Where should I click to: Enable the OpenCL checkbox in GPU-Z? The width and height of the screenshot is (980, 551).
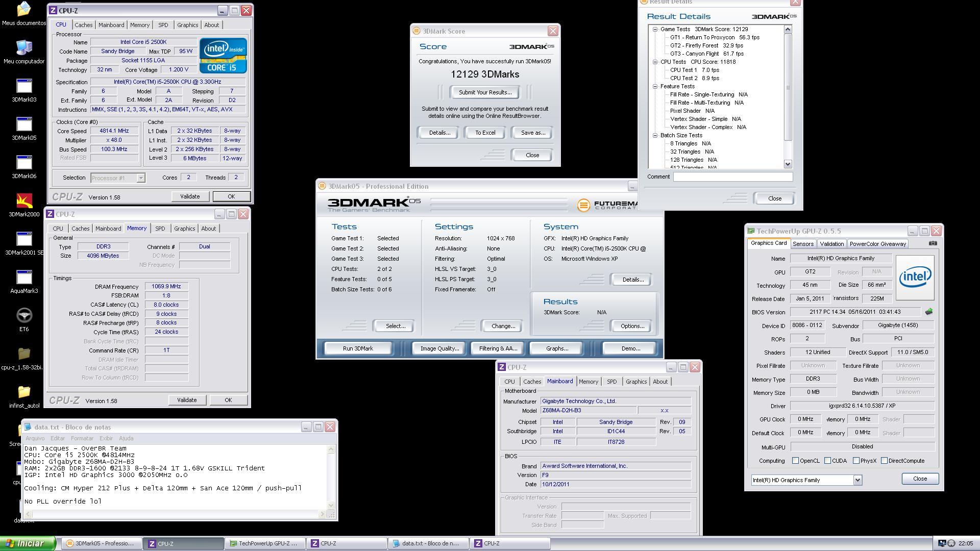(x=795, y=461)
